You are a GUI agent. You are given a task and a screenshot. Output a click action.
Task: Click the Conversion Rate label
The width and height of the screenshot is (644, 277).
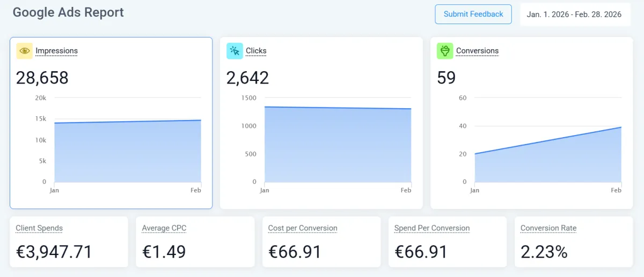pyautogui.click(x=548, y=228)
